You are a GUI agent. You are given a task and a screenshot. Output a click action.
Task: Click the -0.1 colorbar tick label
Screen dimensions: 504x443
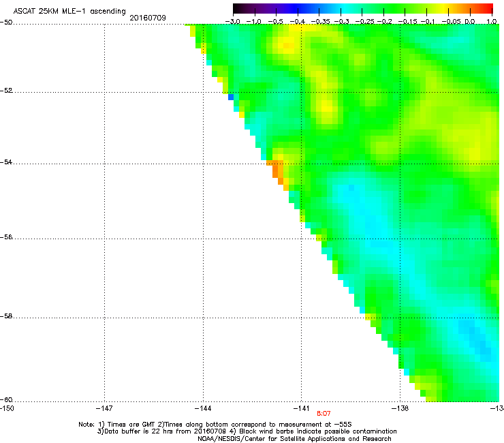428,21
